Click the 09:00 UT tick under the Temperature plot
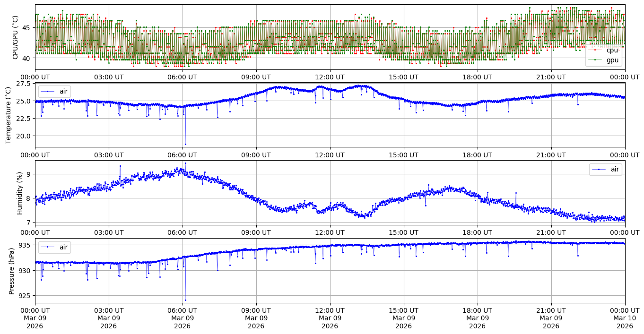This screenshot has width=644, height=334. pos(256,154)
